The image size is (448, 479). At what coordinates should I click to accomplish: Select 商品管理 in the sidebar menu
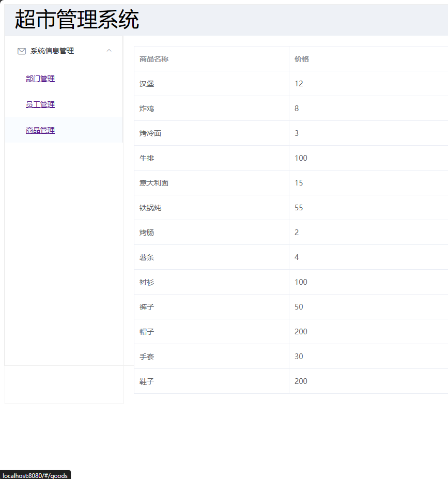point(40,130)
